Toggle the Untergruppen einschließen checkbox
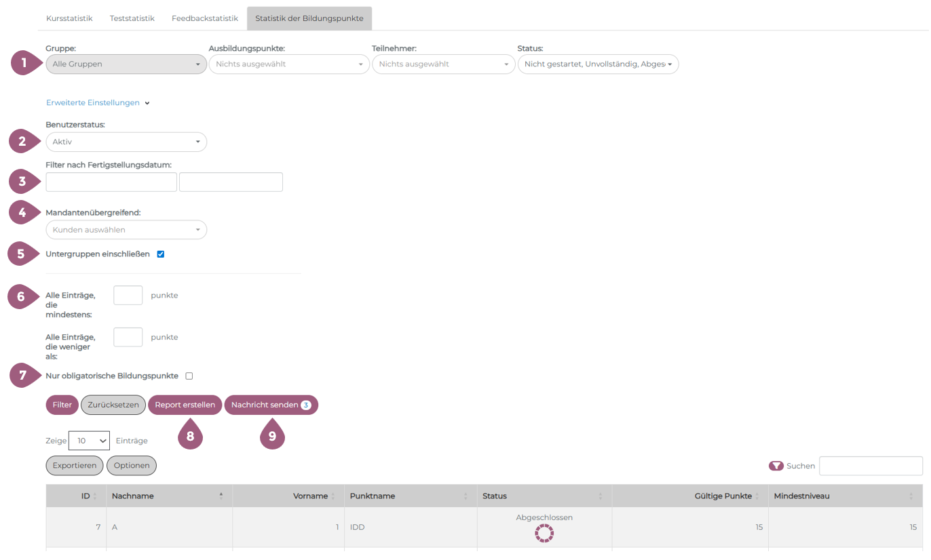Image resolution: width=931 pixels, height=560 pixels. (161, 254)
